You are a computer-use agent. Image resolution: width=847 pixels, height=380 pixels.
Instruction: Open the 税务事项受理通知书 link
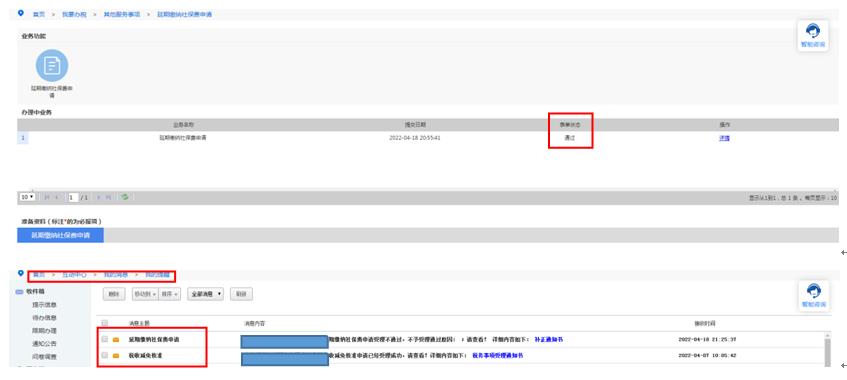pos(498,356)
